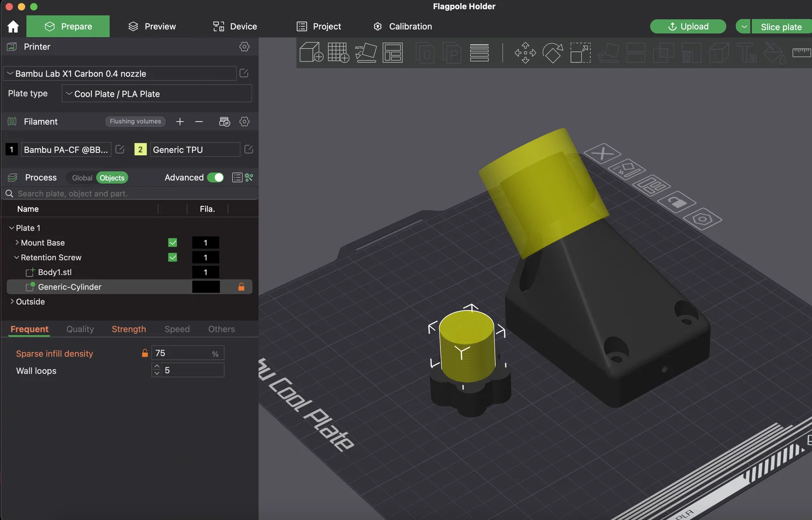Uncheck the Mount Base printable checkbox
812x520 pixels.
[x=173, y=242]
